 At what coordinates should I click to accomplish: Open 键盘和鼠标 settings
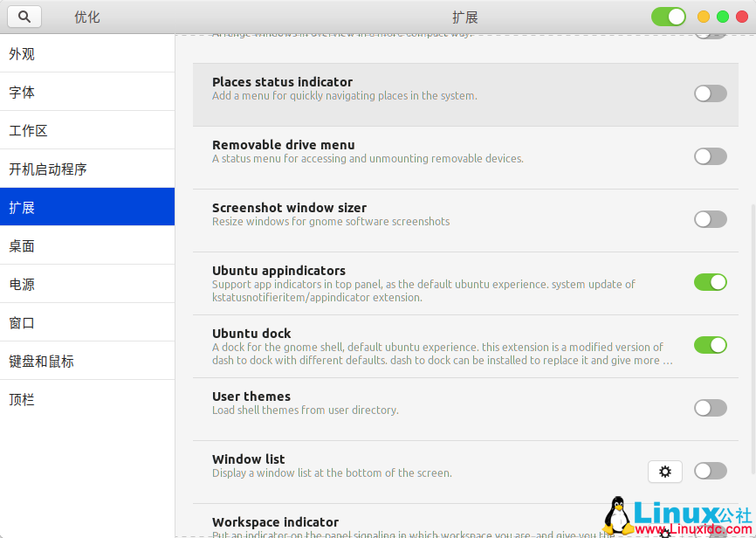point(87,361)
